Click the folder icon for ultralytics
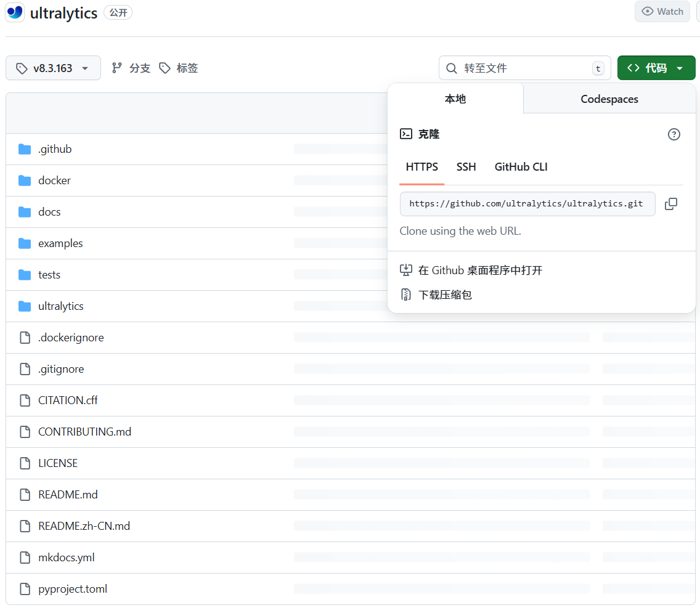This screenshot has width=700, height=613. (x=25, y=306)
